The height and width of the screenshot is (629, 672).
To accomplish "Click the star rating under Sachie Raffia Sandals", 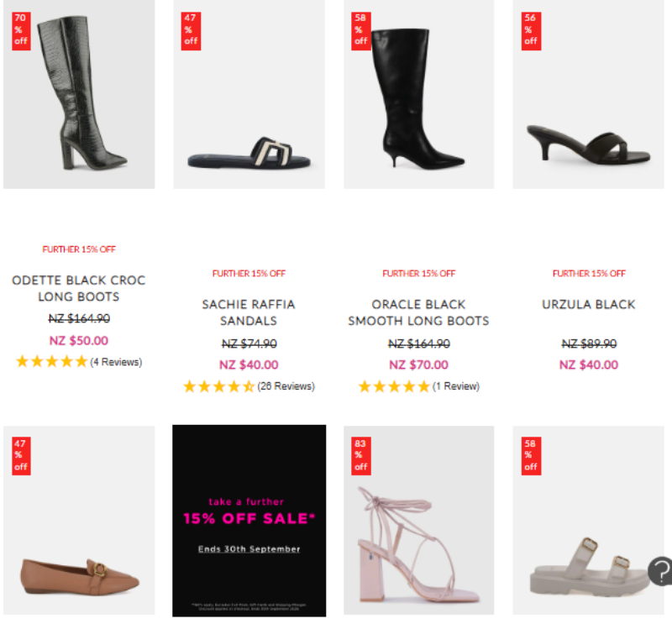I will pos(218,386).
